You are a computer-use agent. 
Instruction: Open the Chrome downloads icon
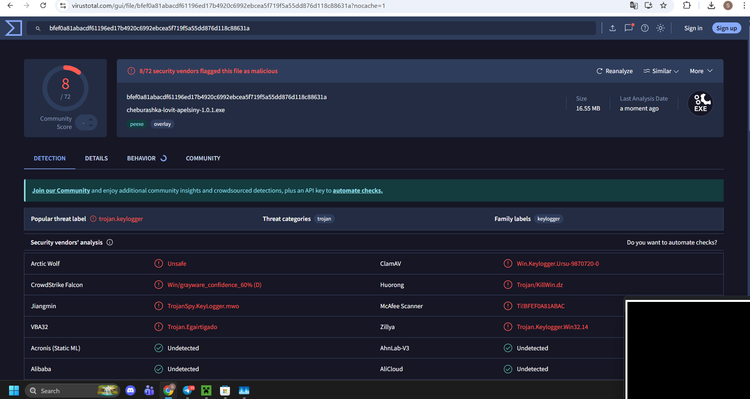pos(711,5)
